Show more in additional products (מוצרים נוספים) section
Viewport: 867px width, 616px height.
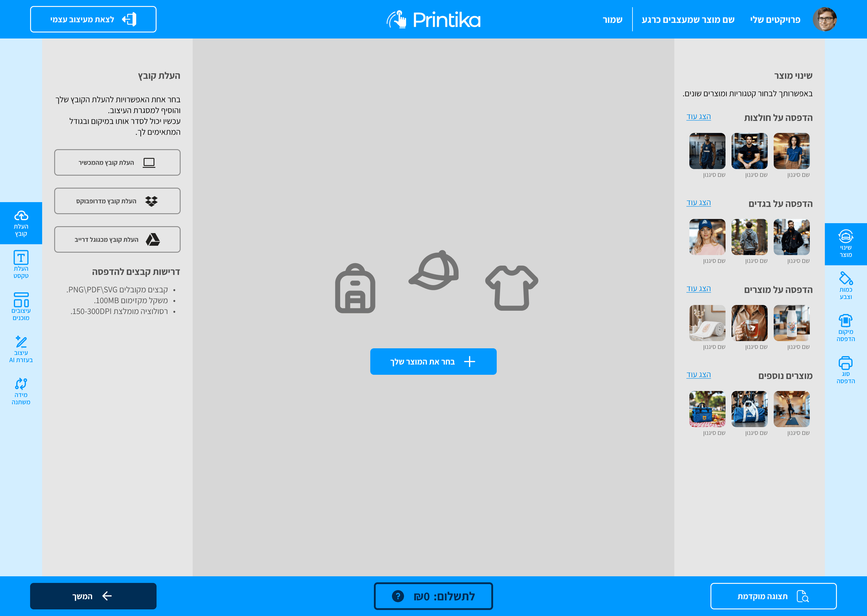(698, 374)
